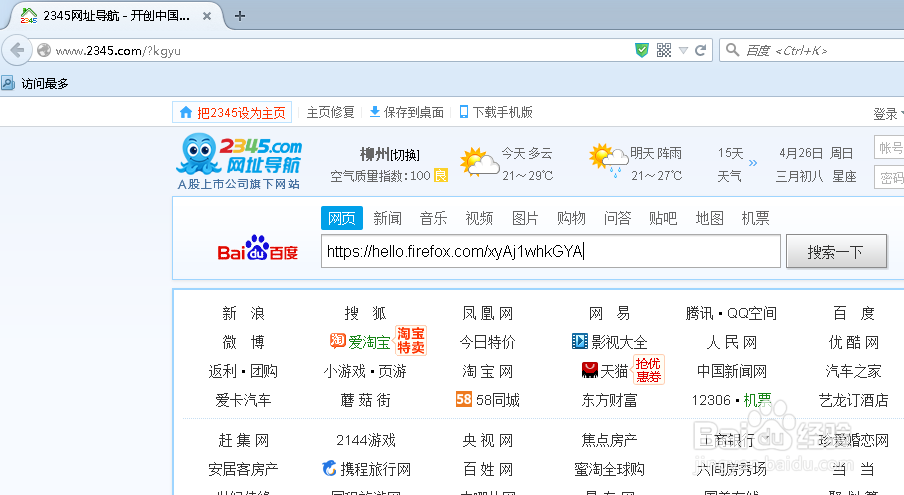Image resolution: width=904 pixels, height=495 pixels.
Task: Click the green shield security icon
Action: tap(642, 50)
